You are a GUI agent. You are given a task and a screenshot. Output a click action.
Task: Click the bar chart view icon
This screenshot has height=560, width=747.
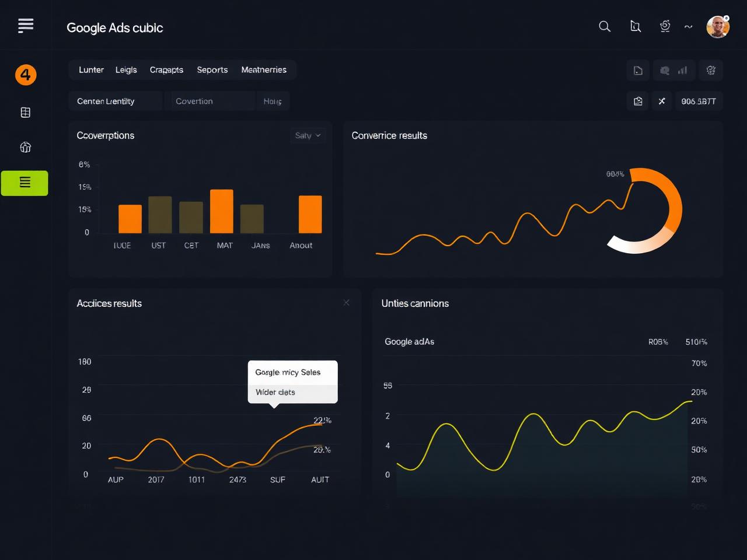(682, 70)
